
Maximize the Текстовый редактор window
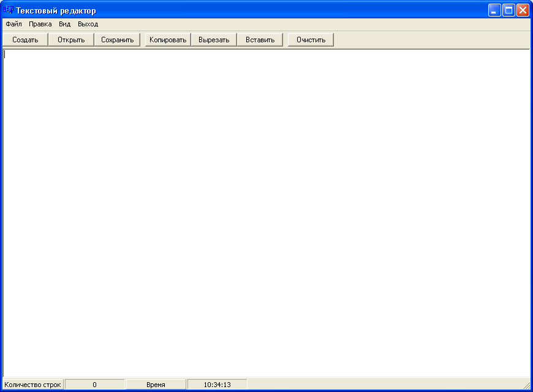508,10
